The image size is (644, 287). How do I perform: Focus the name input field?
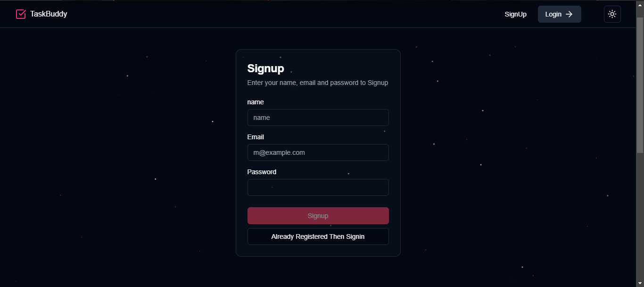pyautogui.click(x=318, y=118)
